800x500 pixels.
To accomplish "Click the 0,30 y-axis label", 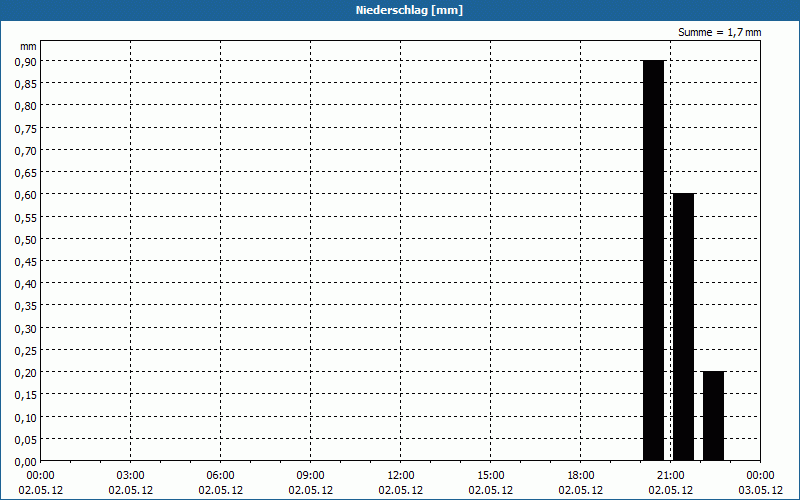I will (26, 329).
